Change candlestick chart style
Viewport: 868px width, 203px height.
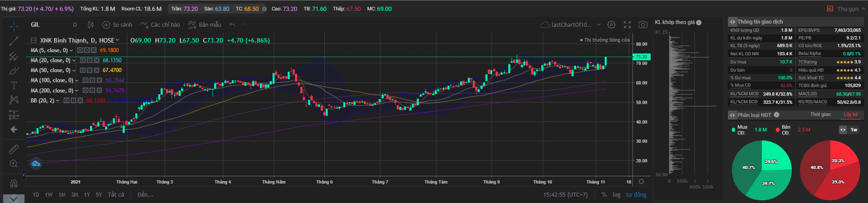(x=90, y=25)
